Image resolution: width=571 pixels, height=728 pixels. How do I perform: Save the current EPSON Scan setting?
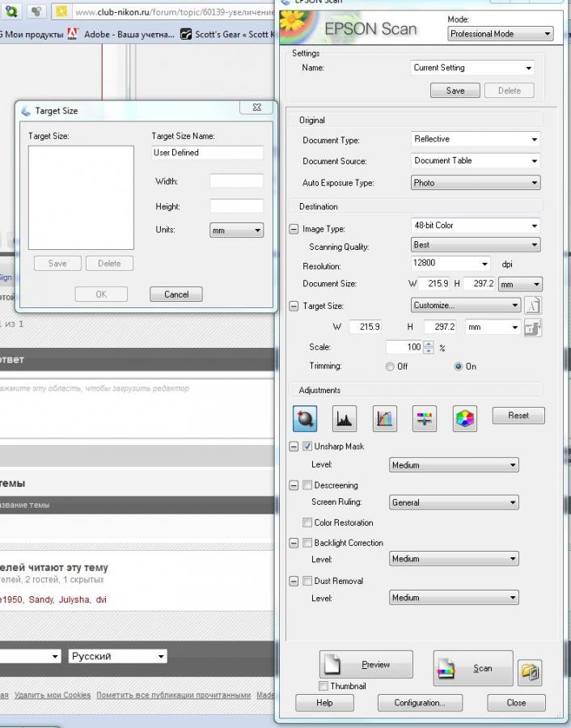coord(455,91)
